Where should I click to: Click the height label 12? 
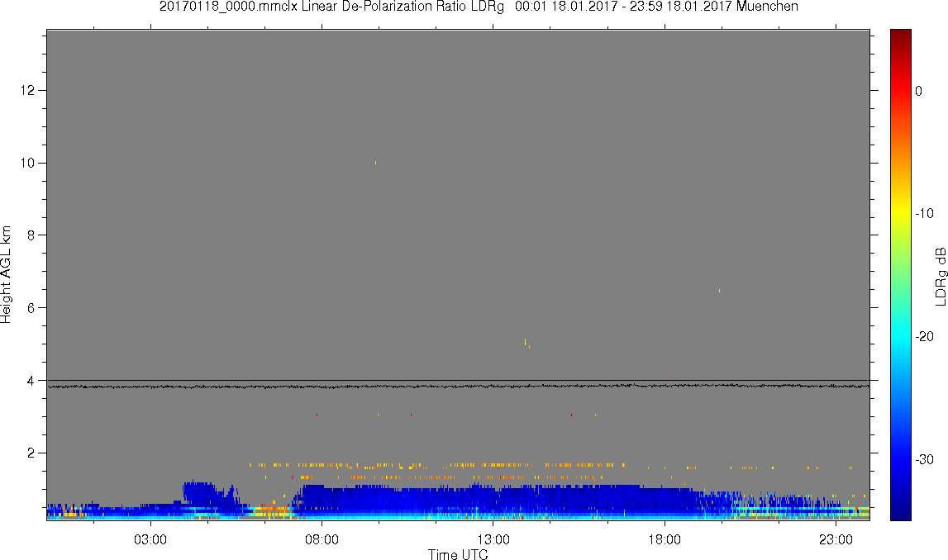(27, 91)
